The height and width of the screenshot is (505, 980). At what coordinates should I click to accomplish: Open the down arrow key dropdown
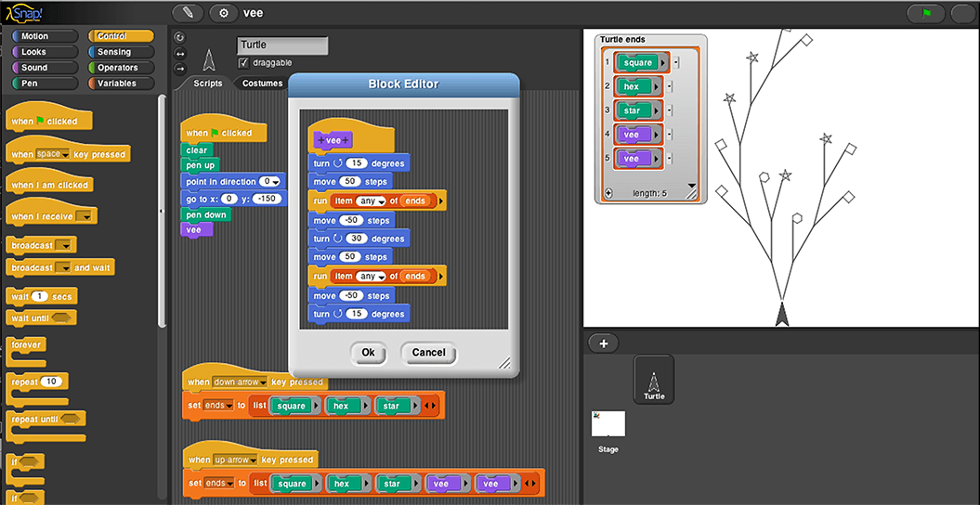(x=262, y=382)
